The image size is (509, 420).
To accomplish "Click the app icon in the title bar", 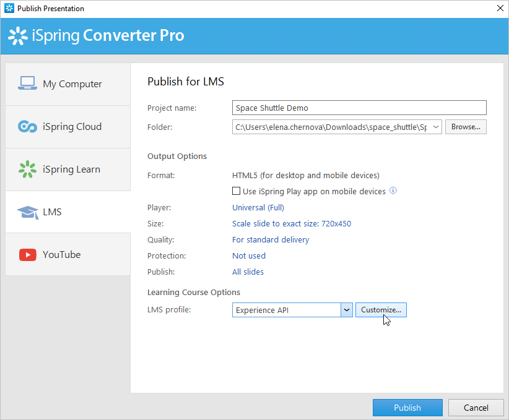I will click(9, 8).
